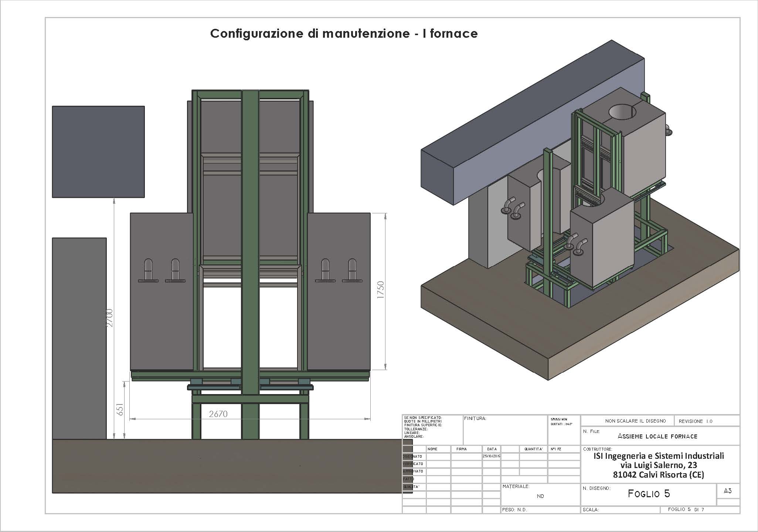Click the 'SCALA:' field label

[x=591, y=510]
